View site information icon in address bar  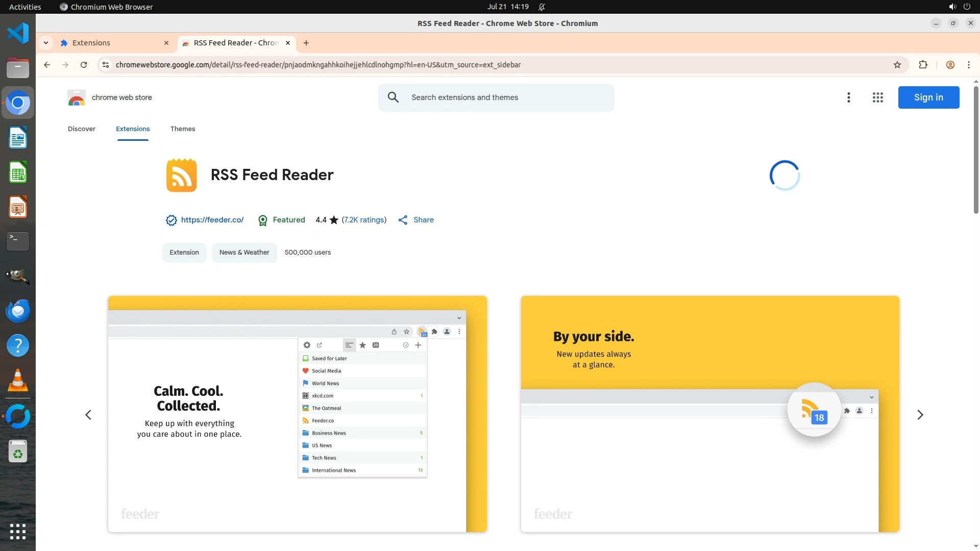[106, 65]
